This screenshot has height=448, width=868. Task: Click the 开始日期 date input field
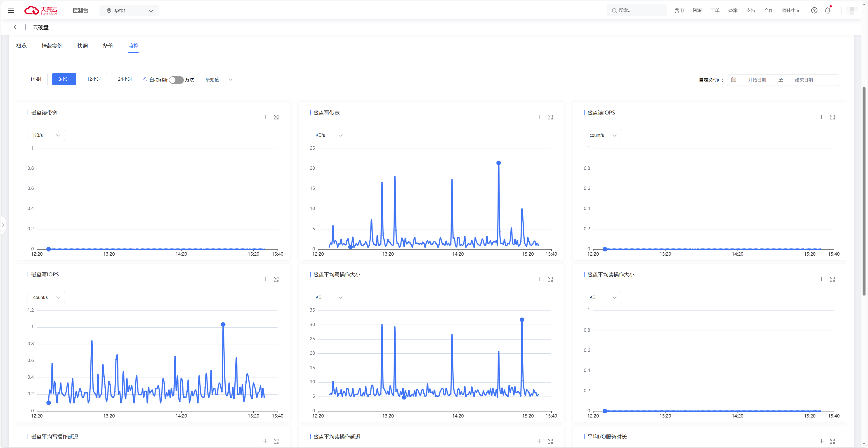coord(757,80)
